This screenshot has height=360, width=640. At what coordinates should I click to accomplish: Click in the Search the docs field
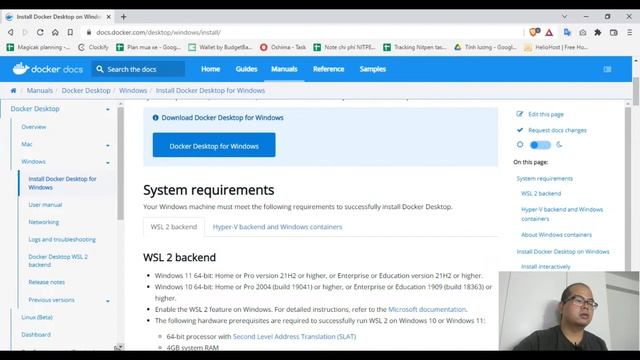pyautogui.click(x=138, y=69)
